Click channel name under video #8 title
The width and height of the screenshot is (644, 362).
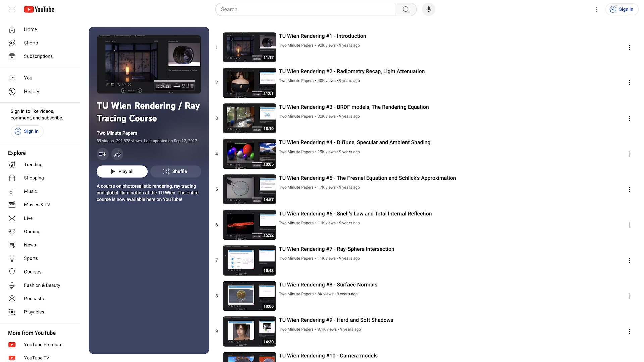[296, 294]
